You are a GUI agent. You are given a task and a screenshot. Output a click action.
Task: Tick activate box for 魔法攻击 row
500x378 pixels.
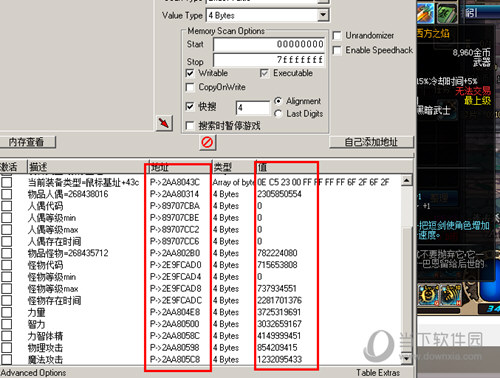tap(7, 360)
